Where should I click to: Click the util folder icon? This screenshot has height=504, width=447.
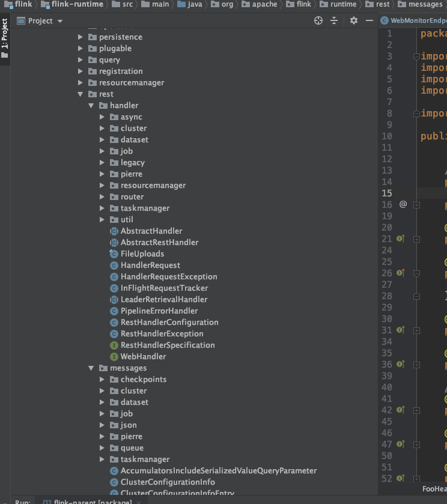(114, 219)
